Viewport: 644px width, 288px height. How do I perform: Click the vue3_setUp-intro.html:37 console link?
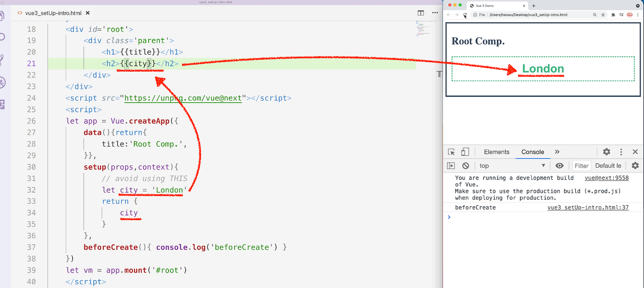(588, 207)
